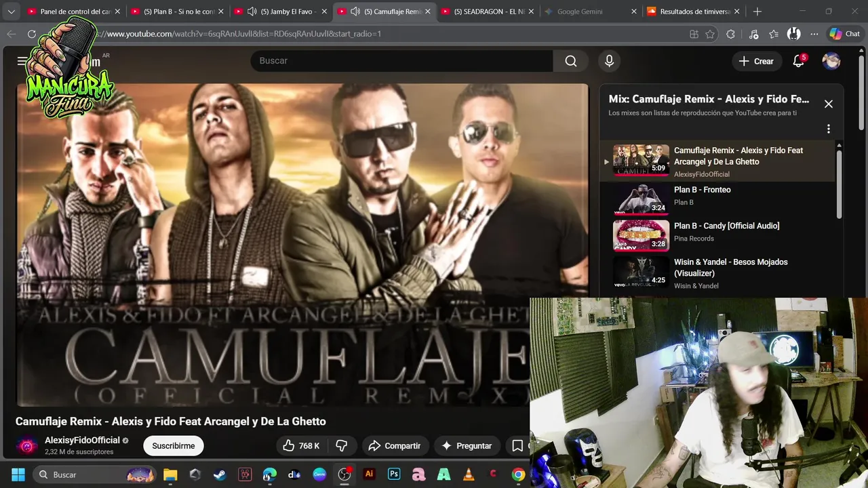Open the YouTube notifications bell
The width and height of the screenshot is (868, 488).
[x=799, y=61]
